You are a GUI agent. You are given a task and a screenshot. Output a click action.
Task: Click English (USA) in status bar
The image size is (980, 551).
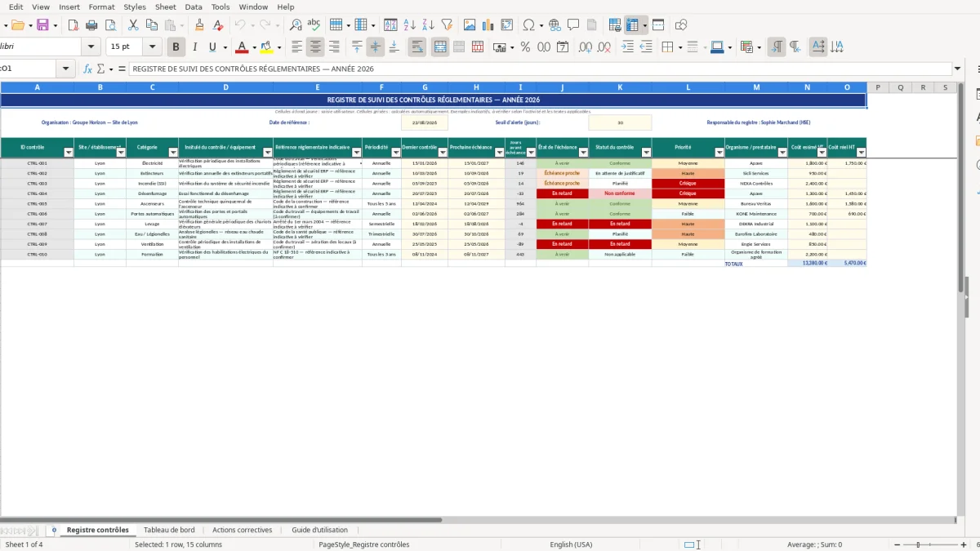point(571,544)
